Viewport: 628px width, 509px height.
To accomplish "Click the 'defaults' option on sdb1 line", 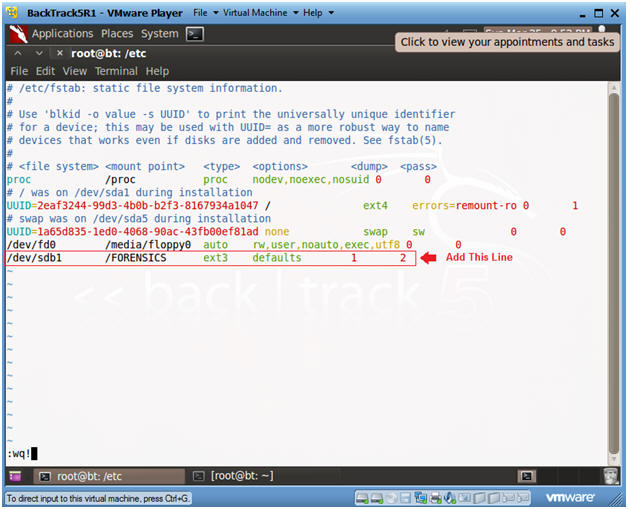I will click(x=277, y=258).
